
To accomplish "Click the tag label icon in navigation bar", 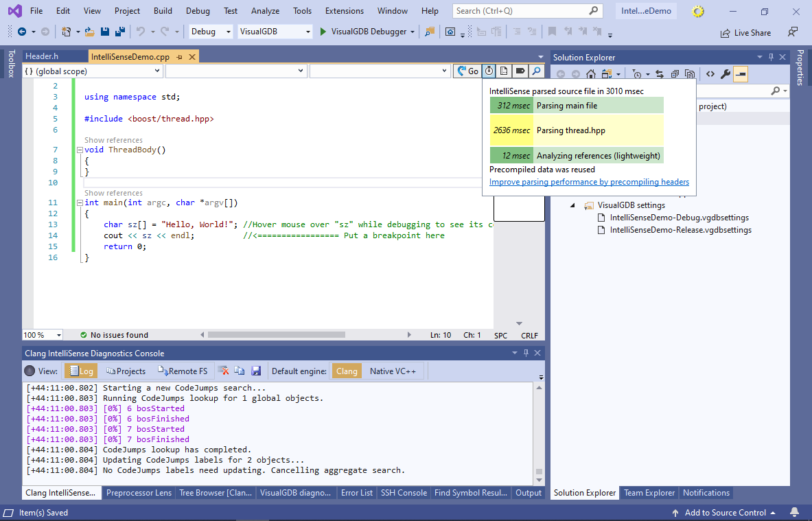I will (520, 71).
